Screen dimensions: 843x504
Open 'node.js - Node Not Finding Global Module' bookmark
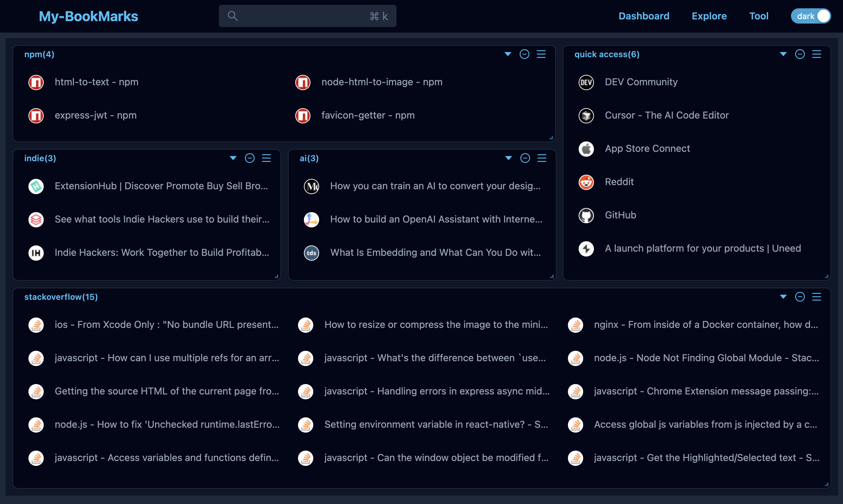pyautogui.click(x=706, y=358)
